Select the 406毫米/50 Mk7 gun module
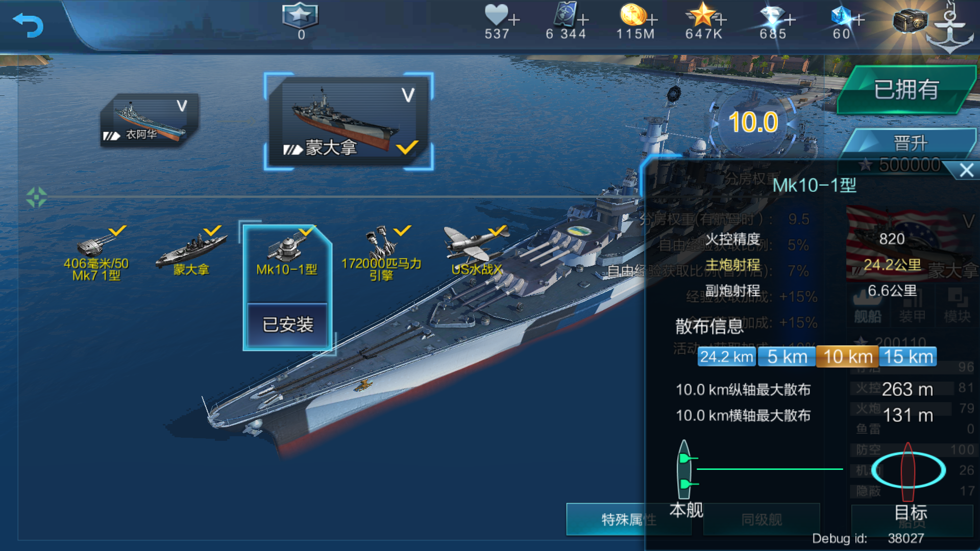Viewport: 980px width, 551px height. 96,254
